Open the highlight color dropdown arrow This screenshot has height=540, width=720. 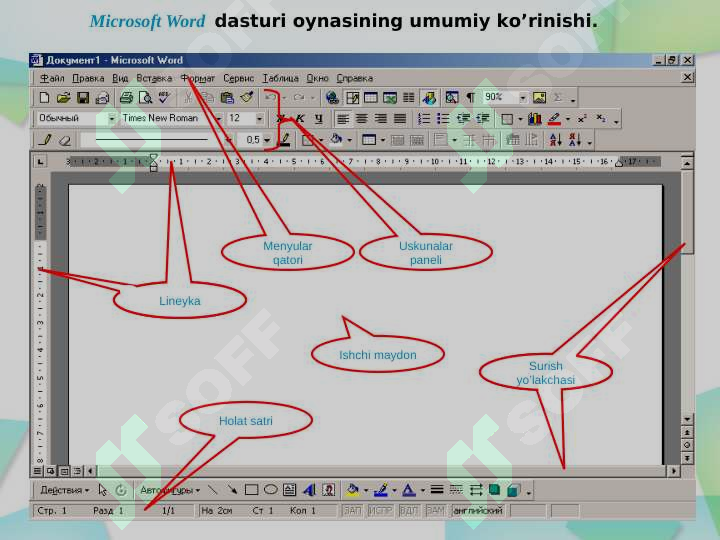(x=568, y=119)
